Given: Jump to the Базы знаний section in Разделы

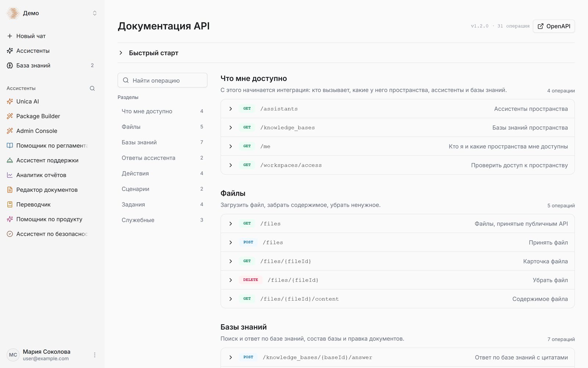Looking at the screenshot, I should 162,142.
